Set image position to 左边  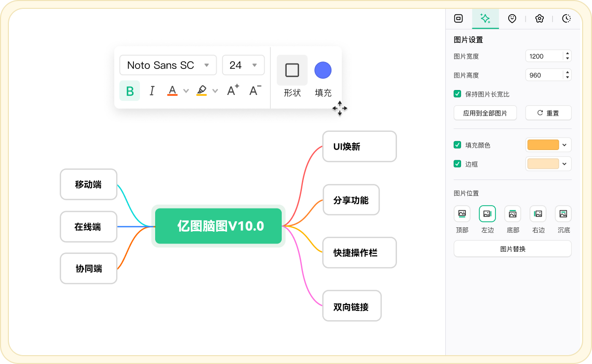pyautogui.click(x=488, y=213)
